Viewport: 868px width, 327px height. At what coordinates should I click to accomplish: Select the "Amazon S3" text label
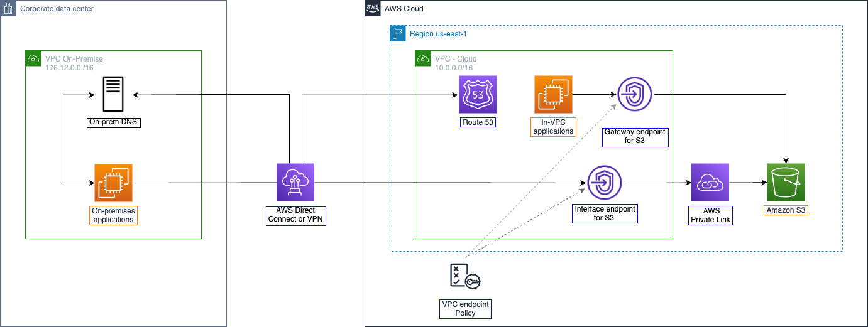point(786,211)
